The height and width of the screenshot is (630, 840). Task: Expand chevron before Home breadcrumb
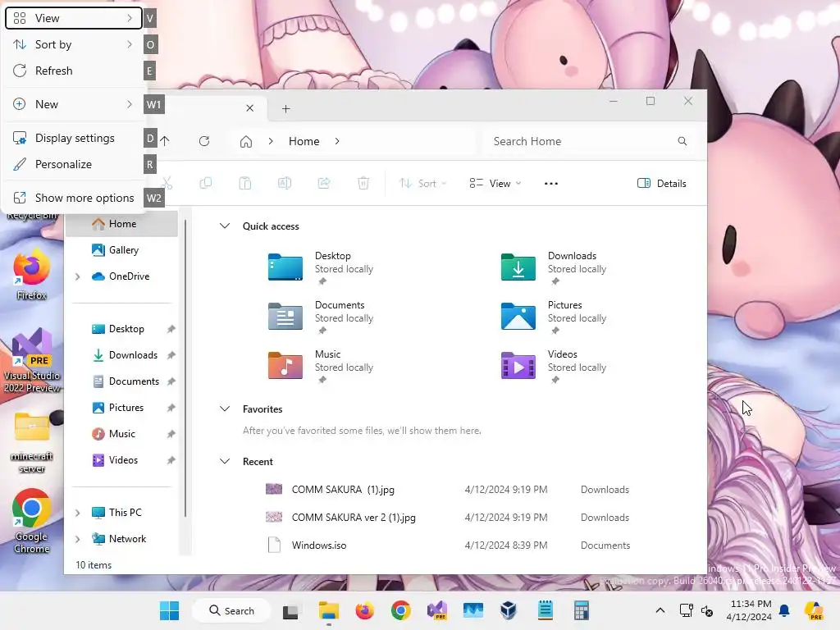tap(271, 141)
